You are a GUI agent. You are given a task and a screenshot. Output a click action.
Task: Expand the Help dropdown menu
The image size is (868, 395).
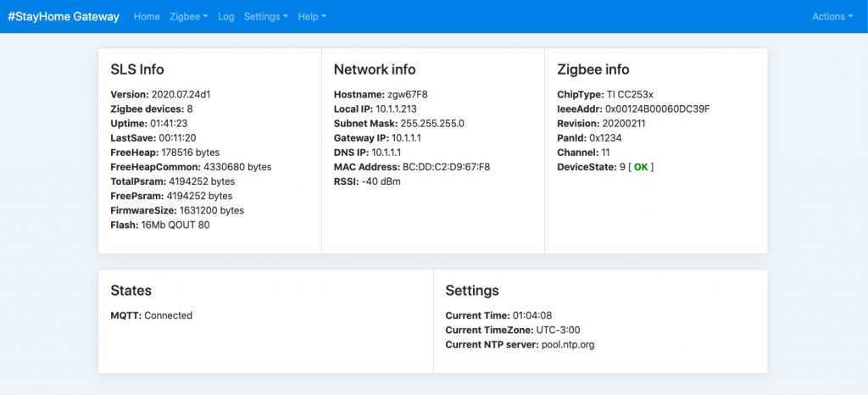312,16
